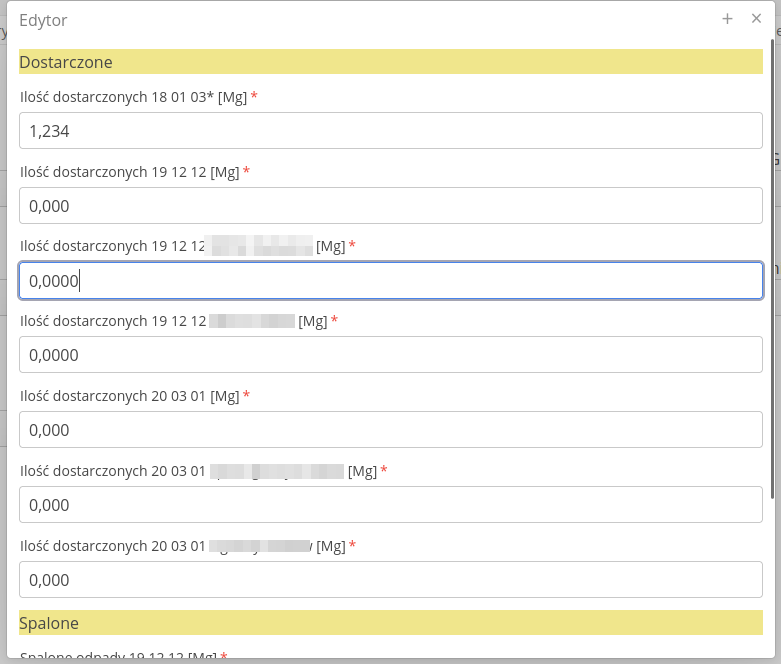The image size is (781, 664).
Task: Click the first "Ilość dostarczonych 19 12 12 [Mg]" label
Action: [129, 172]
